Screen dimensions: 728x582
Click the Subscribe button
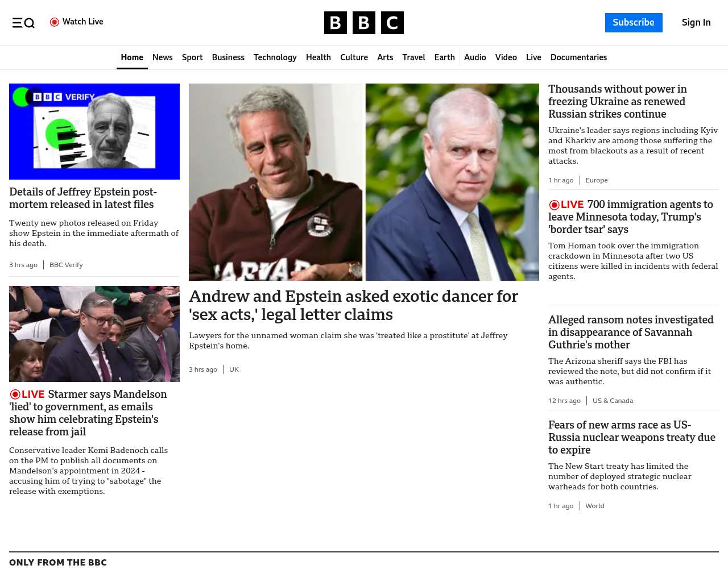634,23
